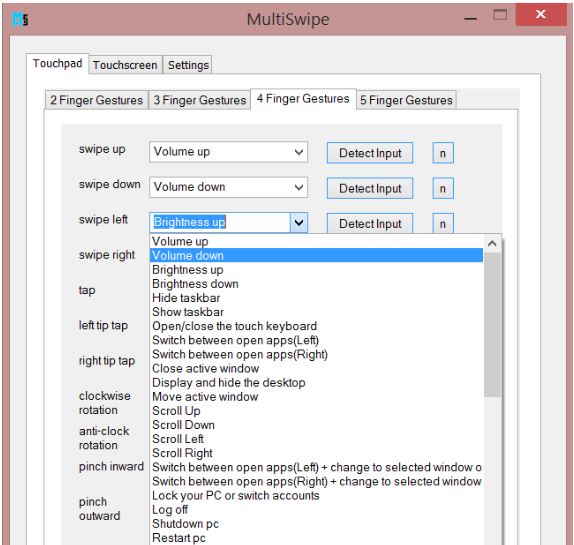Maximize the MultiSwipe window
Screen dimensions: 574x545
pos(500,15)
